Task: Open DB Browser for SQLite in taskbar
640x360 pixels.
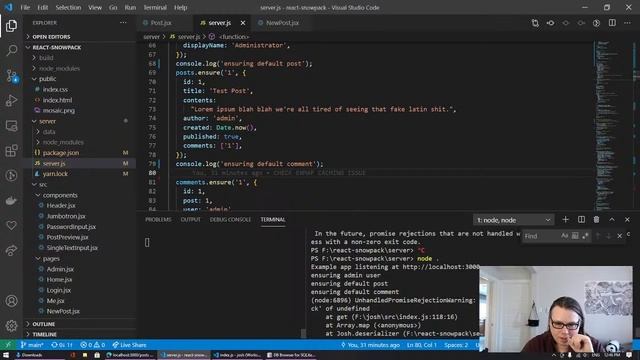Action: [x=291, y=355]
